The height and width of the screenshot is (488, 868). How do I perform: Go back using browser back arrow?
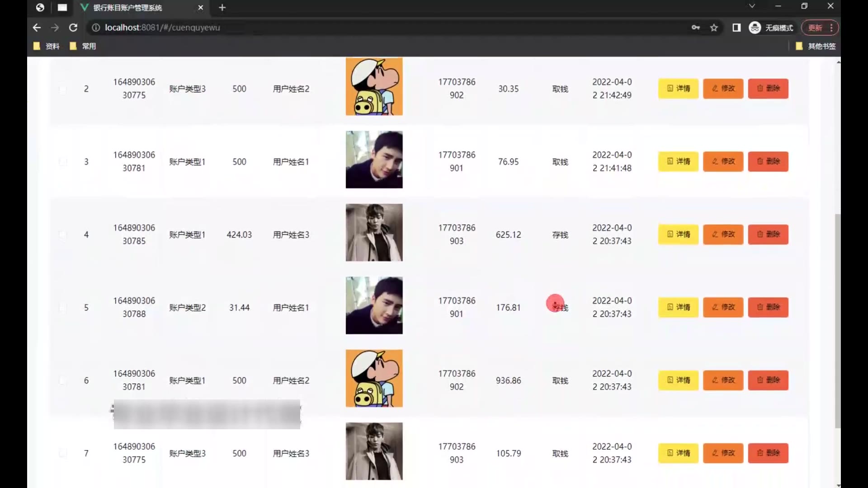(x=37, y=28)
